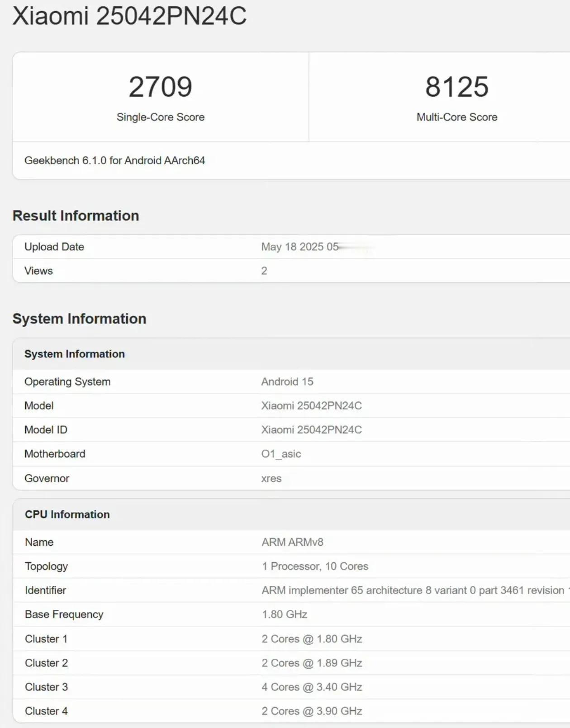Click the Xiaomi 25042PN24C page title
Image resolution: width=570 pixels, height=728 pixels.
click(x=129, y=16)
